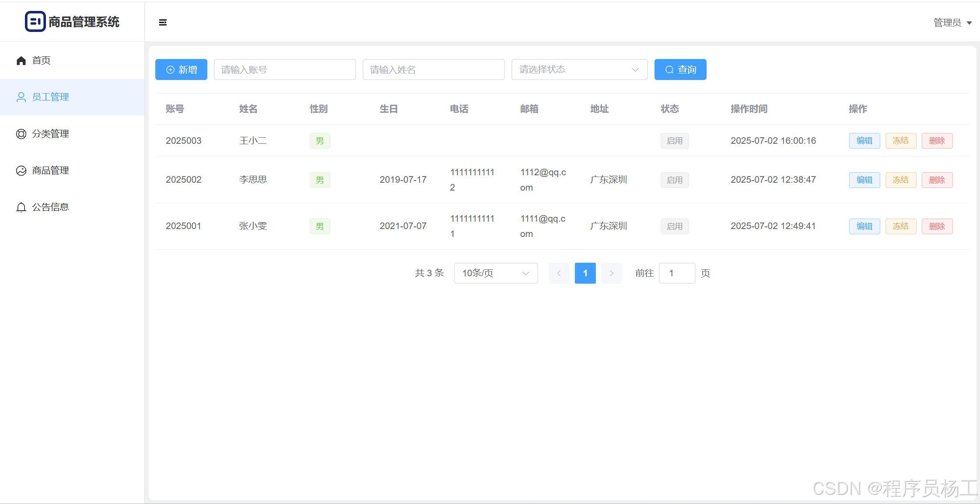980x504 pixels.
Task: Open the 管理员 user dropdown
Action: (952, 23)
